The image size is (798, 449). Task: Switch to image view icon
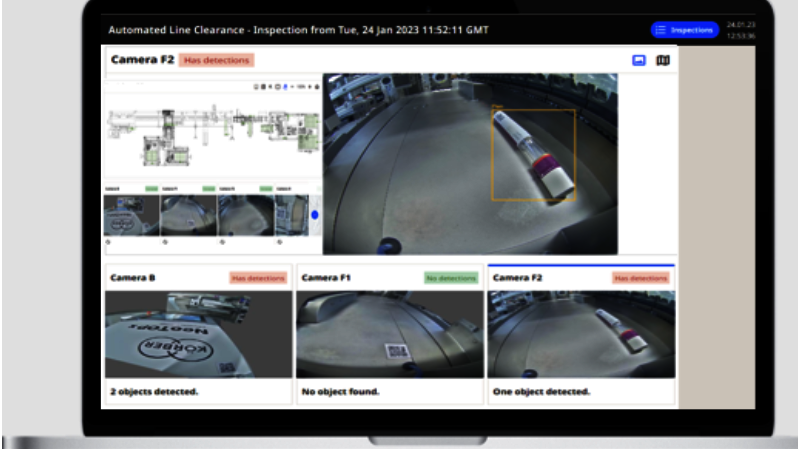point(639,60)
